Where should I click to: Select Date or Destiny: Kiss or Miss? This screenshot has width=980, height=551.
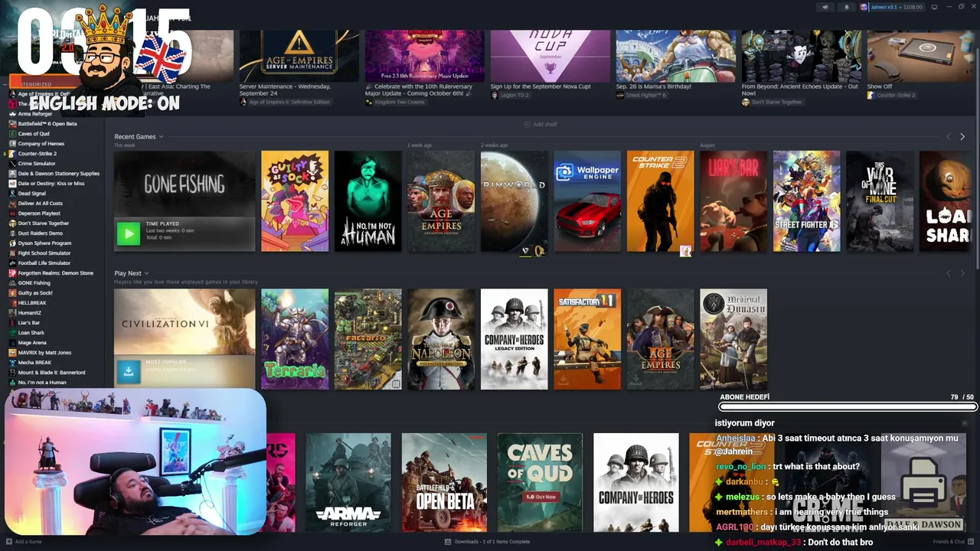51,184
